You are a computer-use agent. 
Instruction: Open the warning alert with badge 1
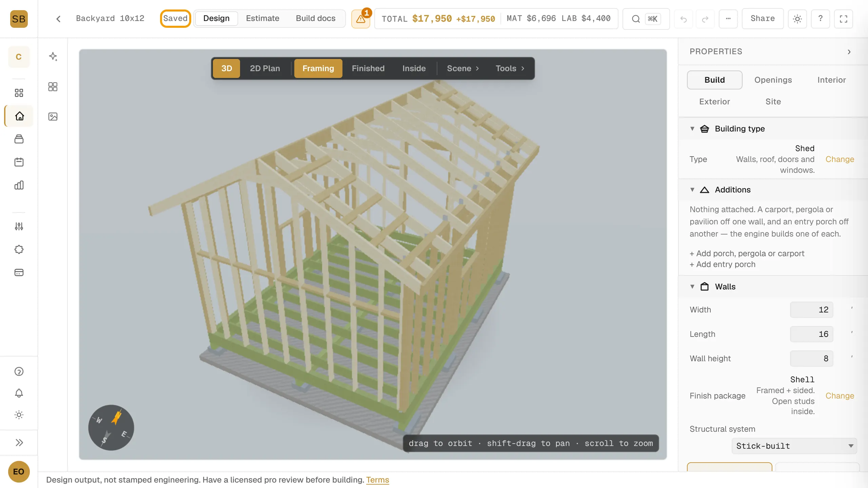pos(361,19)
